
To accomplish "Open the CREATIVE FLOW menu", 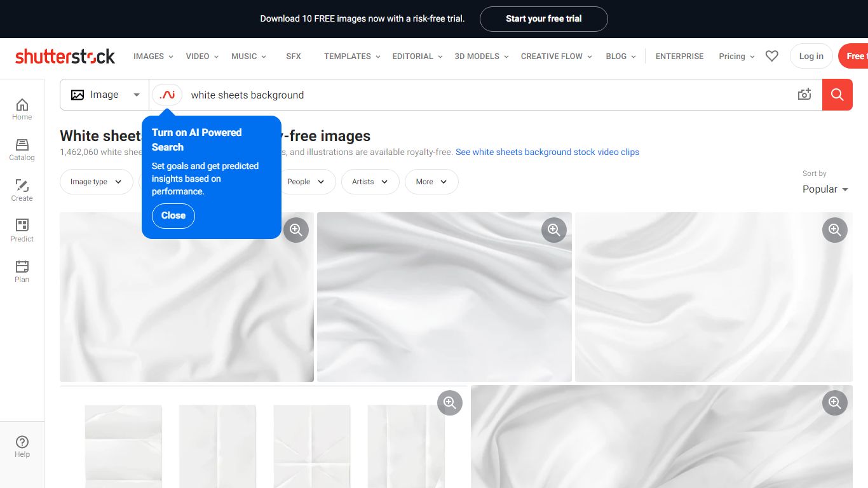I will pyautogui.click(x=557, y=56).
